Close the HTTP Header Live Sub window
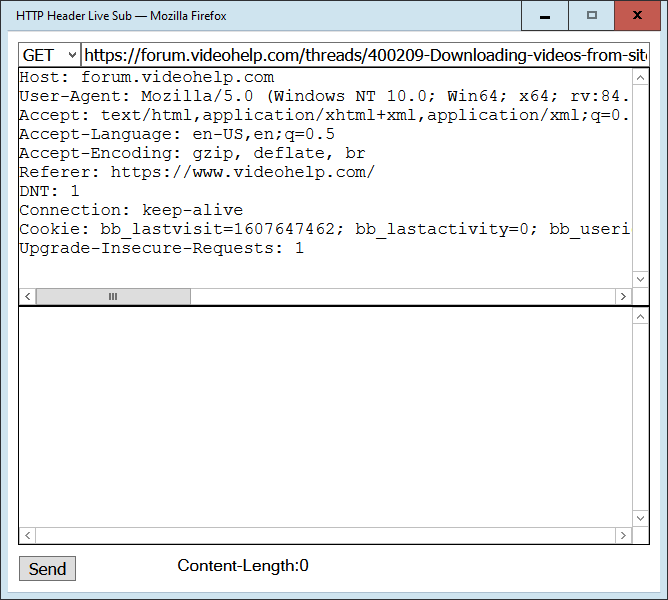 coord(637,16)
